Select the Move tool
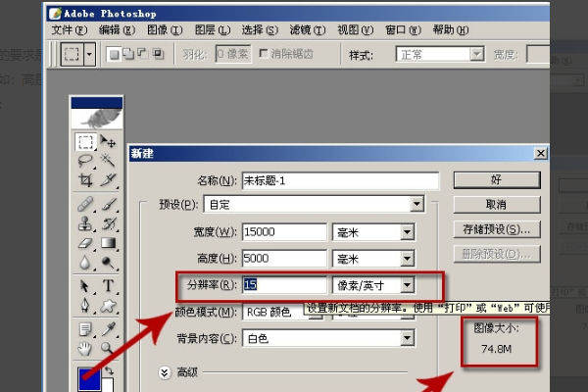The image size is (588, 392). pos(108,142)
